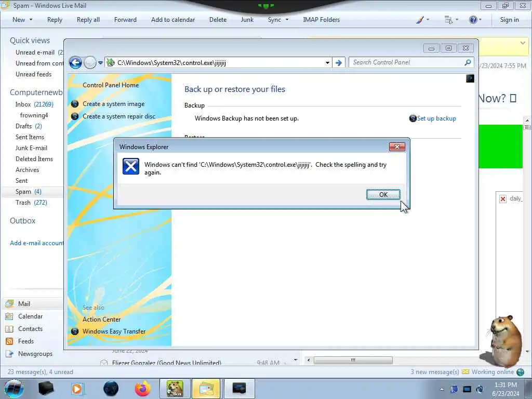Click the dark sphere taskbar icon
This screenshot has width=532, height=399.
click(111, 389)
